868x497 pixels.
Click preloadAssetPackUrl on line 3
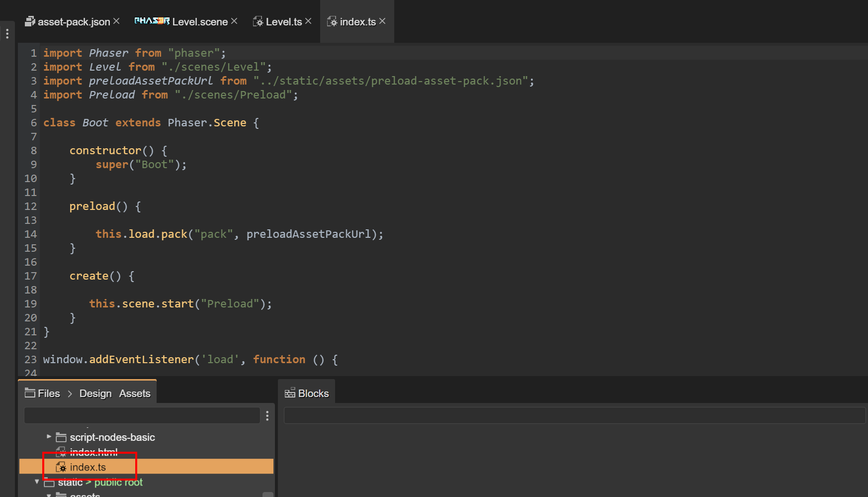[151, 81]
